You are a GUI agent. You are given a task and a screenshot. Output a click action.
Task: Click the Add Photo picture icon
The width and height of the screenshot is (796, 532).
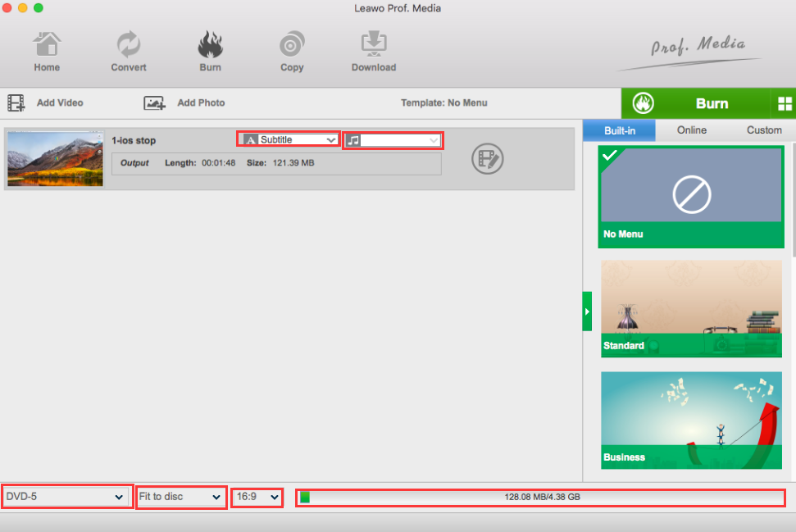pyautogui.click(x=154, y=103)
